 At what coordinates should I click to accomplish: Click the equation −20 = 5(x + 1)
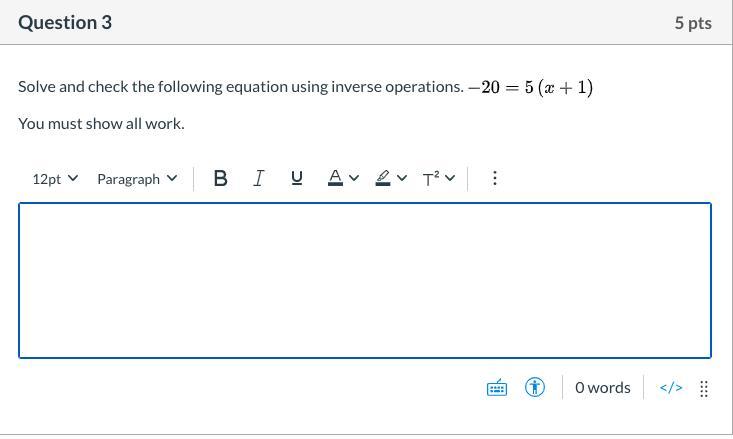click(530, 87)
